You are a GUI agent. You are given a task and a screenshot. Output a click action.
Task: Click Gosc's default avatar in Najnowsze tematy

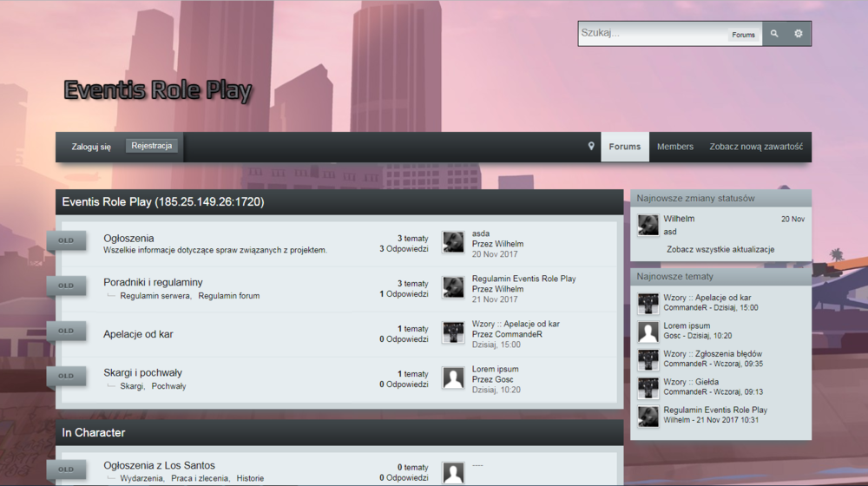point(648,332)
